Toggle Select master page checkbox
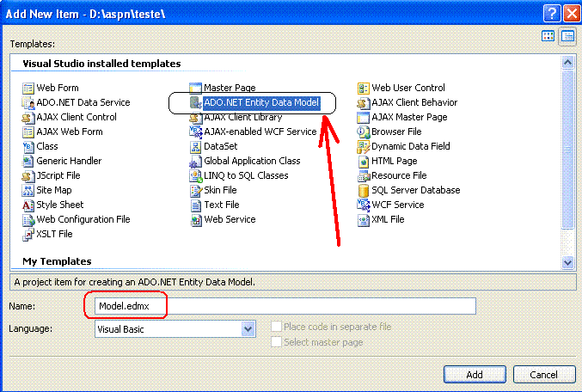 pyautogui.click(x=276, y=341)
